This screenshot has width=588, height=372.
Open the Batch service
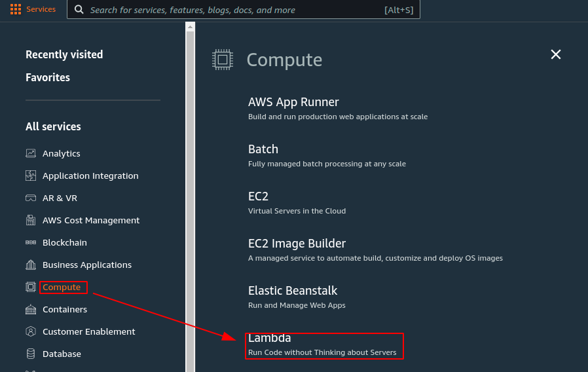click(x=263, y=149)
